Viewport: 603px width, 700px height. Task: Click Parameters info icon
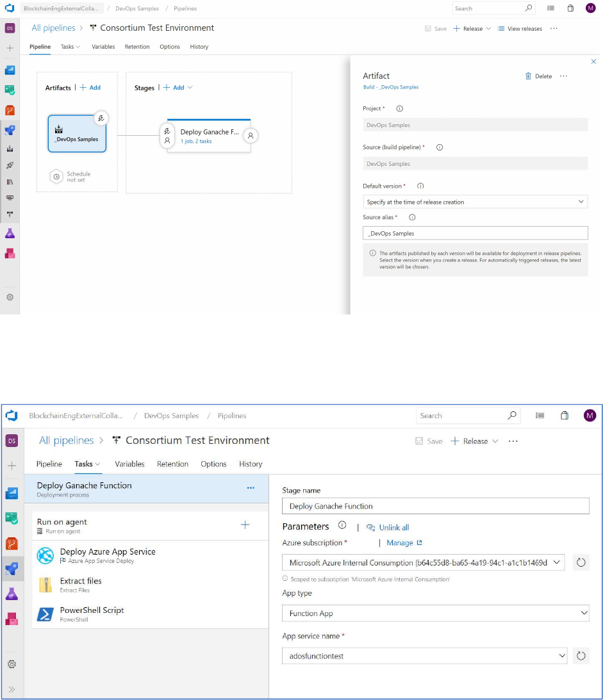click(342, 525)
